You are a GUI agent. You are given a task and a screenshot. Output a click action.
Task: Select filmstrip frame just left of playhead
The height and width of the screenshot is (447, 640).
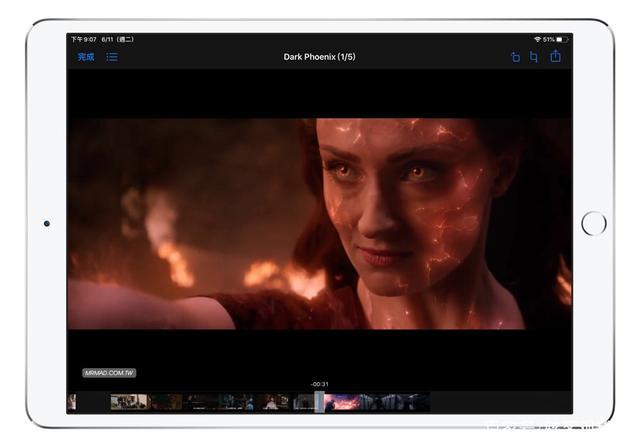point(303,402)
